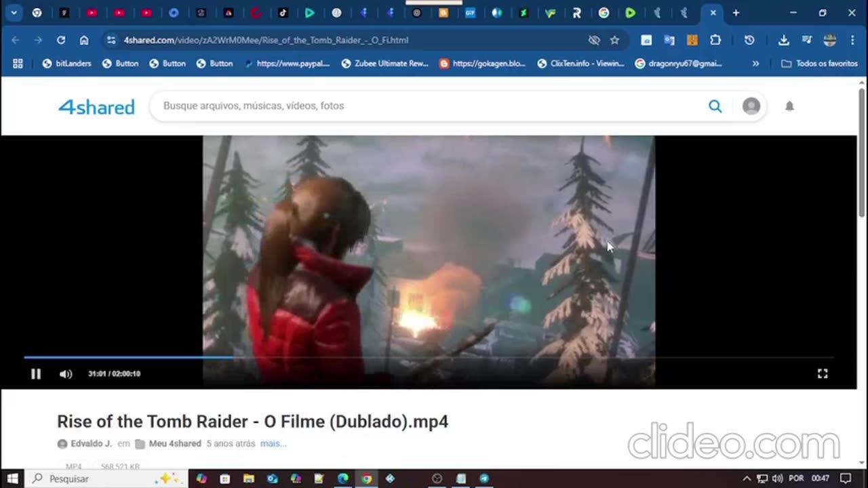The image size is (868, 488).
Task: Switch to the GIF tab
Action: (470, 13)
